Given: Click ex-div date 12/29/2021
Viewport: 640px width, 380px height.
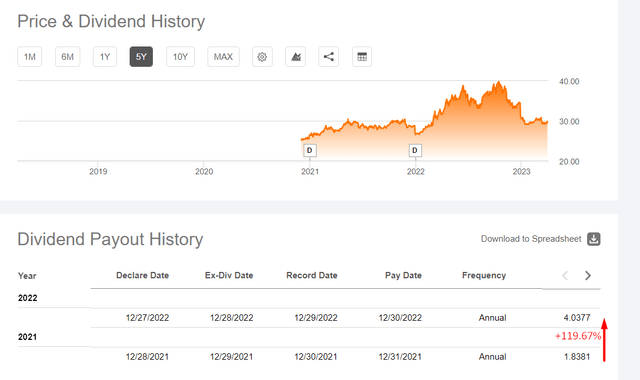Looking at the screenshot, I should pos(231,357).
